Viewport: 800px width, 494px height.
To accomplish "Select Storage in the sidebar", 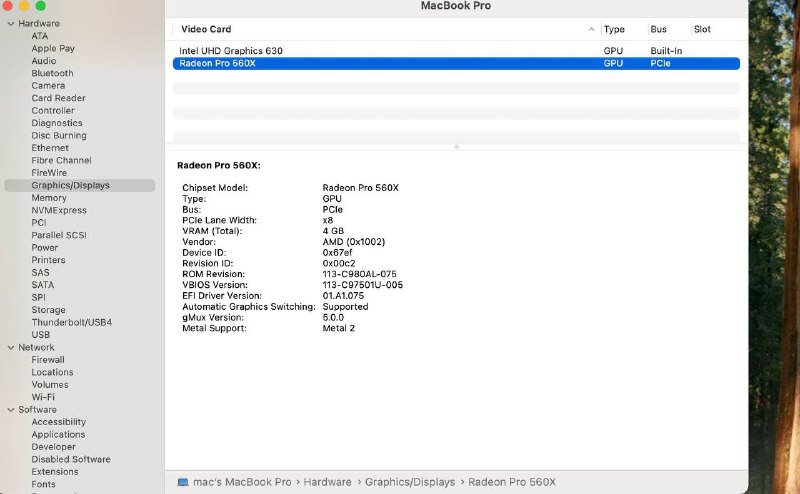I will pos(48,310).
